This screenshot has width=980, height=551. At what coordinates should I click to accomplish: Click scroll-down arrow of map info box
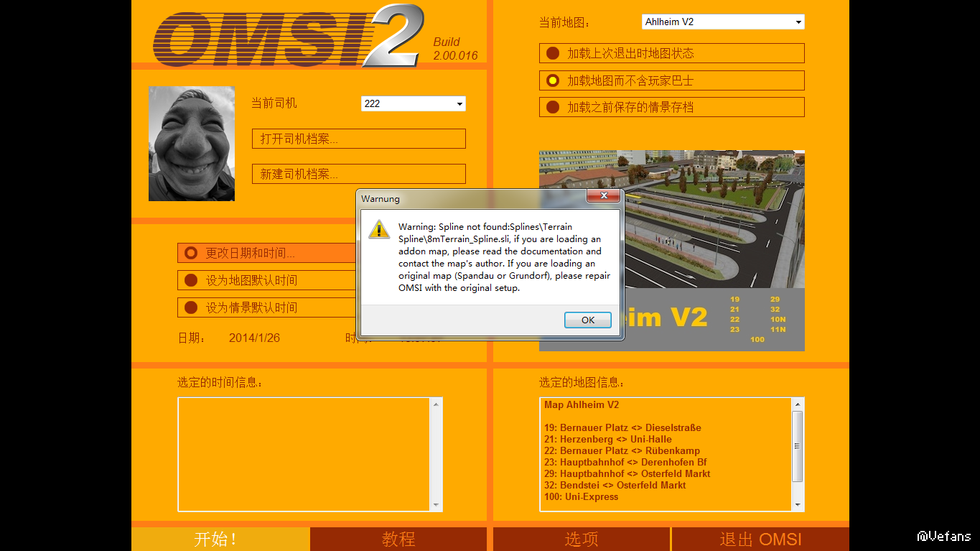pyautogui.click(x=798, y=505)
